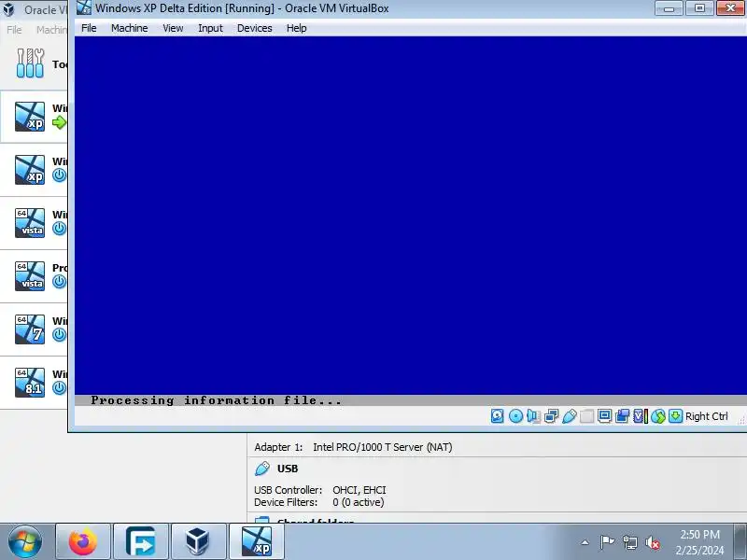Click the greyed shared folders status icon
This screenshot has width=747, height=560.
pyautogui.click(x=587, y=416)
